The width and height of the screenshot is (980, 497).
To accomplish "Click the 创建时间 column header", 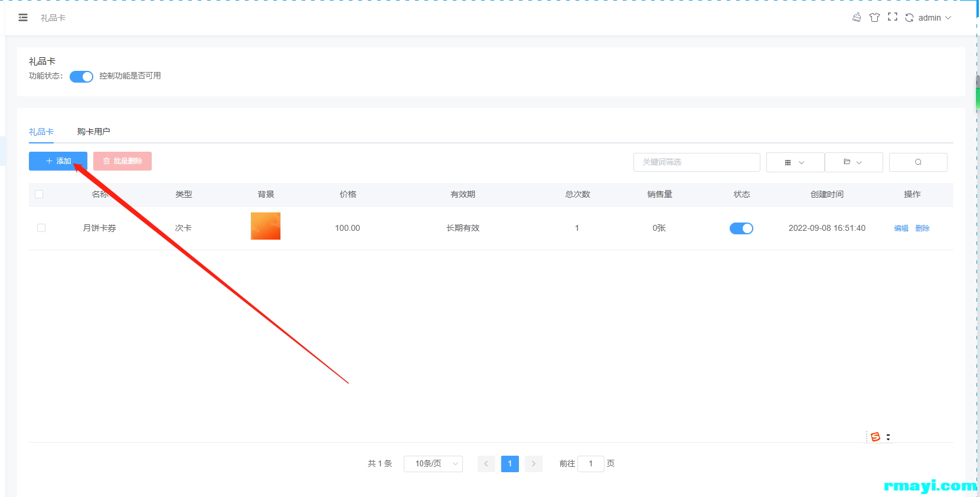I will 827,194.
